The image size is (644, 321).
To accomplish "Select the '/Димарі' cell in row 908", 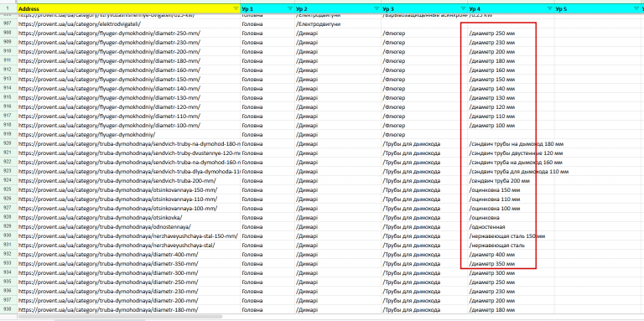I will tap(338, 34).
